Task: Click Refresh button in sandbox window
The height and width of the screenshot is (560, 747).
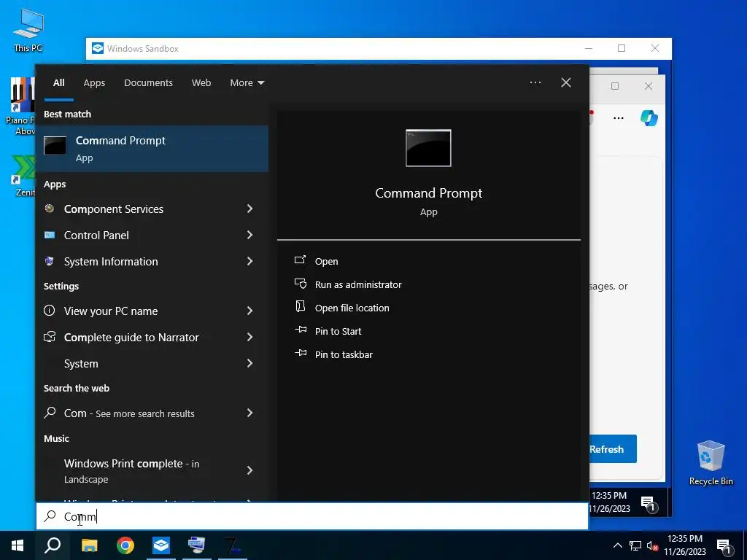Action: tap(613, 449)
